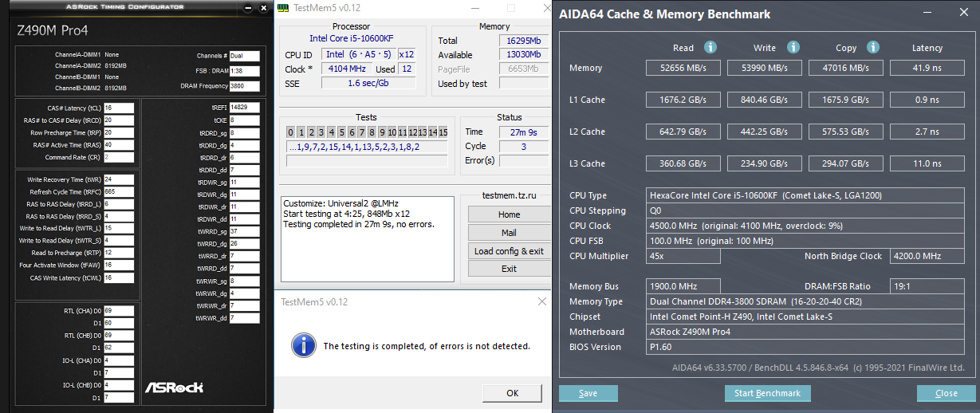Viewport: 980px width, 413px height.
Task: Close the TestMem5 completion dialog with X
Action: pos(541,302)
